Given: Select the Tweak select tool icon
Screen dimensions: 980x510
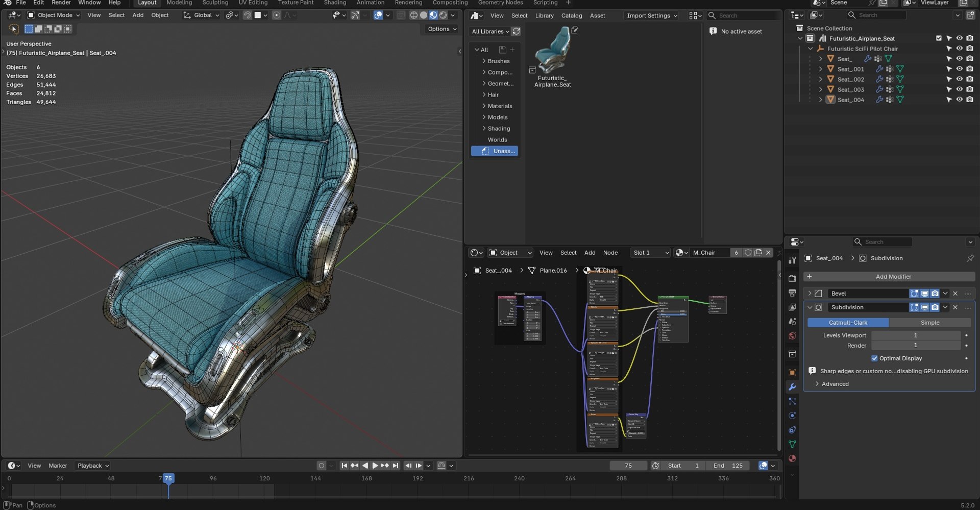Looking at the screenshot, I should point(14,29).
